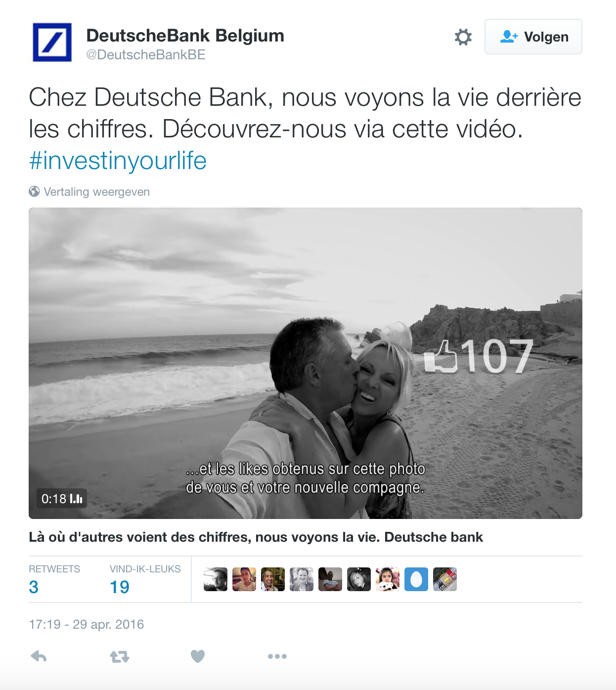Open the #investinyourlife hashtag
This screenshot has height=690, width=616.
coord(118,161)
